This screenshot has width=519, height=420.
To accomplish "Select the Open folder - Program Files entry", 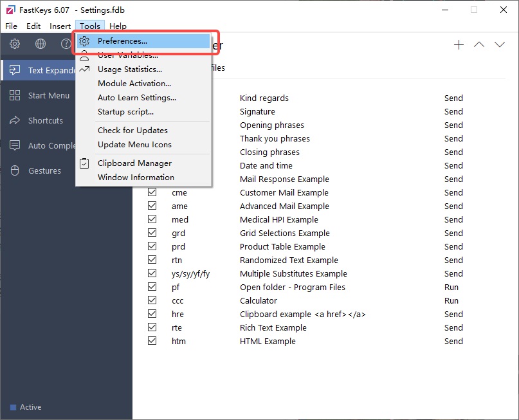I will [x=293, y=287].
